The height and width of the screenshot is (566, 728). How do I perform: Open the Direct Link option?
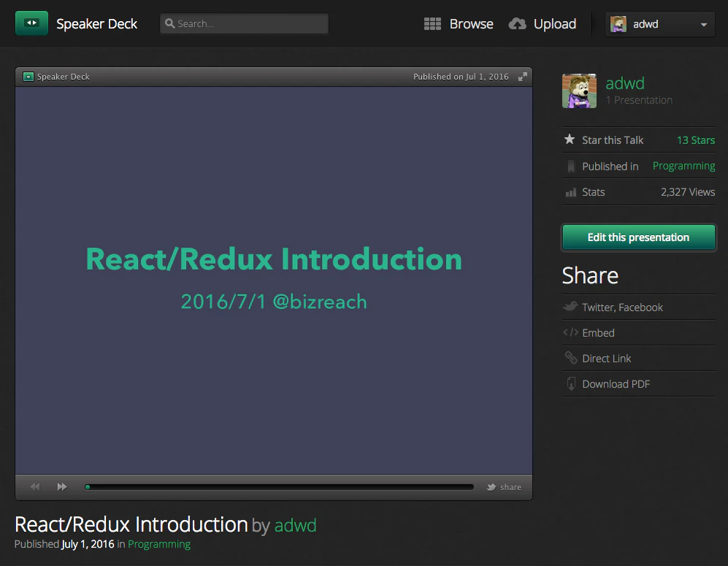pos(606,359)
